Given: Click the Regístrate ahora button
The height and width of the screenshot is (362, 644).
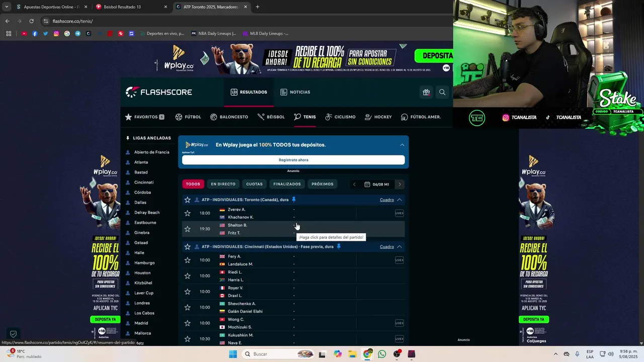Looking at the screenshot, I should (293, 160).
